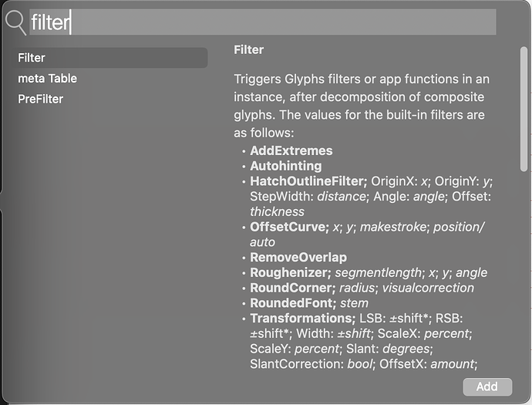Click the Transformations filter name
This screenshot has width=532, height=405.
[x=301, y=318]
